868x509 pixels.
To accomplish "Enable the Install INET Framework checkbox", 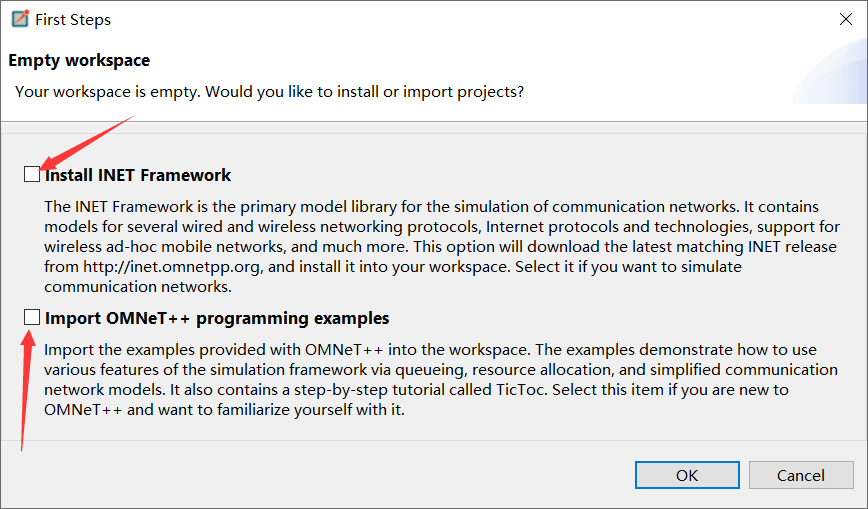I will tap(33, 175).
